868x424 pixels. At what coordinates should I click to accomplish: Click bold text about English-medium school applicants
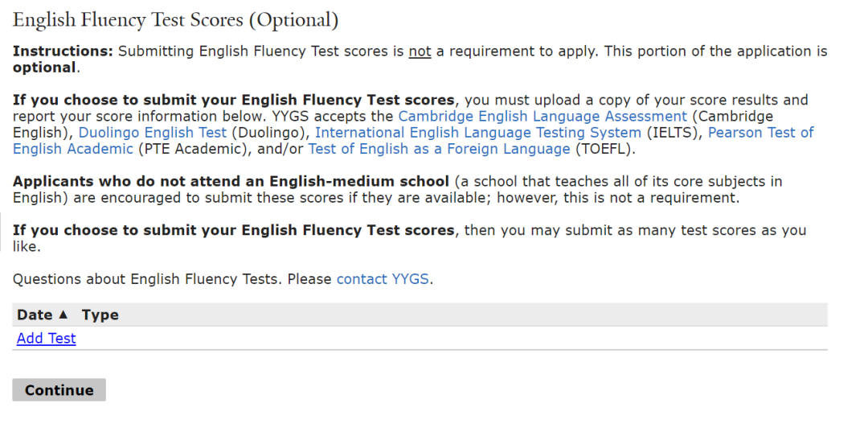[232, 181]
